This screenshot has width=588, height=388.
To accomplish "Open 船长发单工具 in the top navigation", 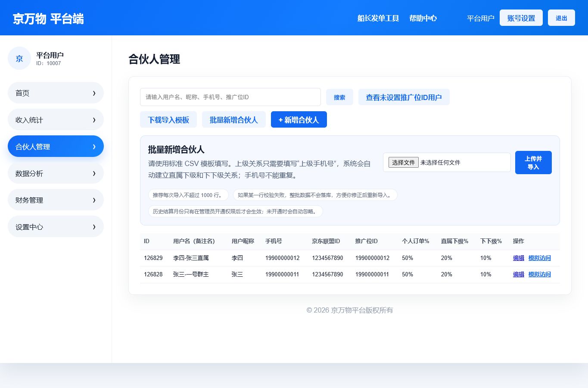I will 378,18.
